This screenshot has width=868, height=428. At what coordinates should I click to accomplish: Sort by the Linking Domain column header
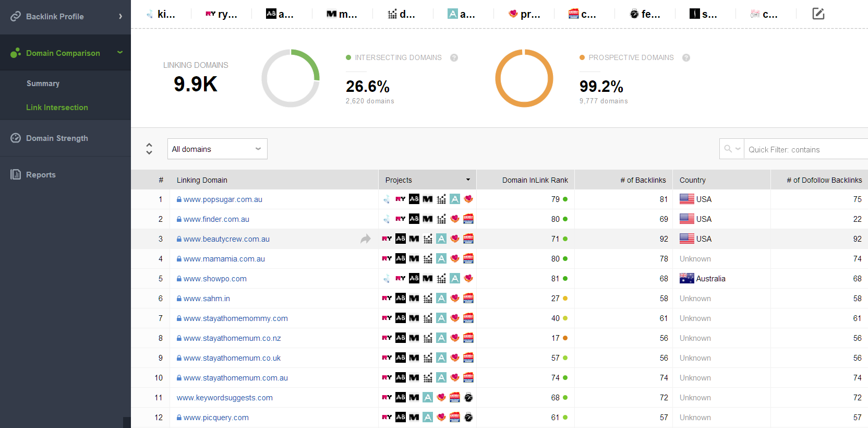tap(202, 180)
